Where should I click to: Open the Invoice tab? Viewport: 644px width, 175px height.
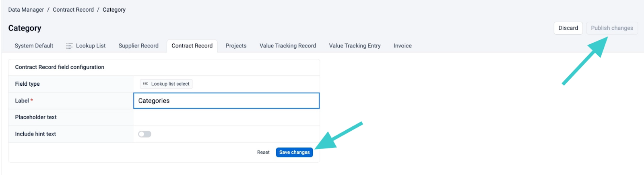tap(402, 46)
